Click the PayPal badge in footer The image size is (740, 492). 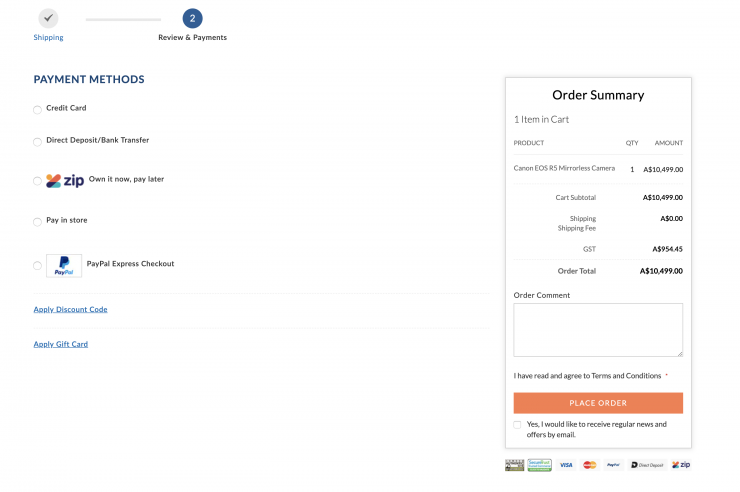613,465
